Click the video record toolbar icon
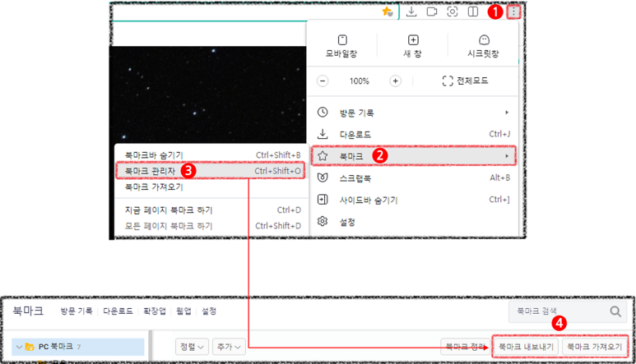Image resolution: width=636 pixels, height=364 pixels. click(x=432, y=12)
